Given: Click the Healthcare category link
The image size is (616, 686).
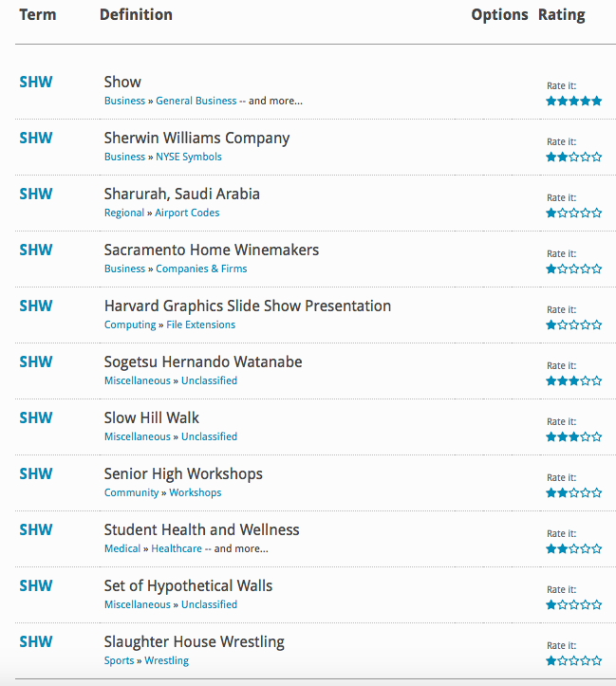Looking at the screenshot, I should tap(177, 549).
